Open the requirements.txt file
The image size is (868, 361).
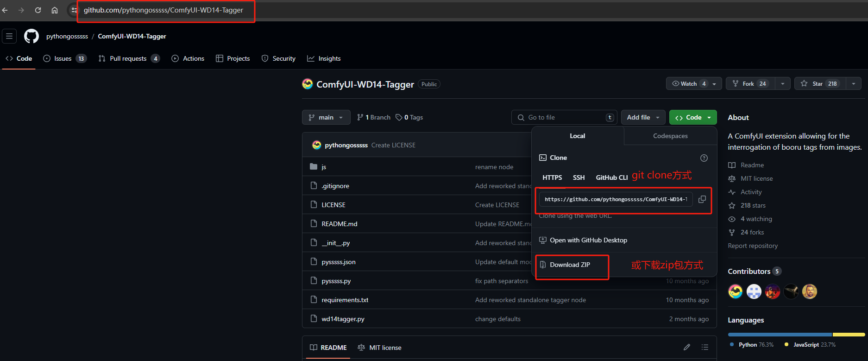pyautogui.click(x=345, y=300)
